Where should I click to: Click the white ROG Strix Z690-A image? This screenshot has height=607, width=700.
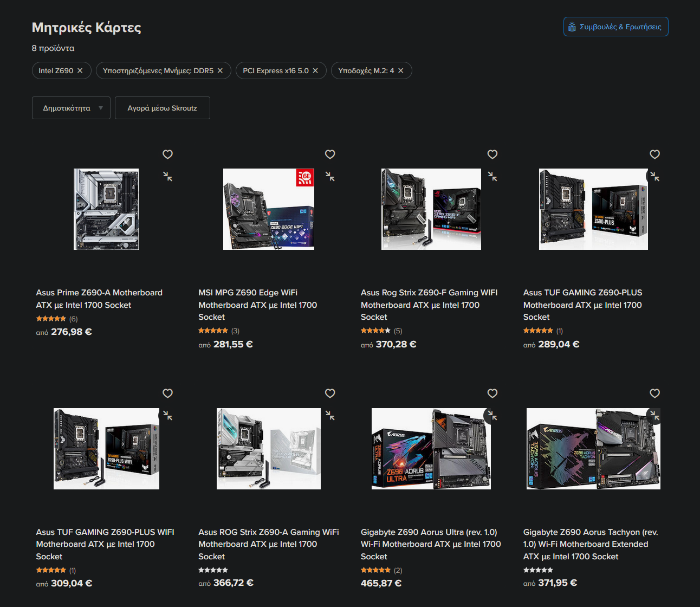[269, 449]
